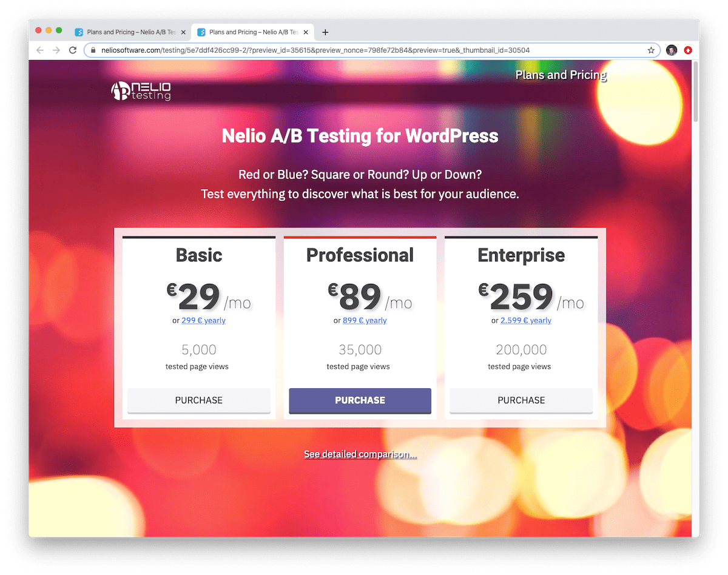Click the back navigation arrow

point(39,50)
